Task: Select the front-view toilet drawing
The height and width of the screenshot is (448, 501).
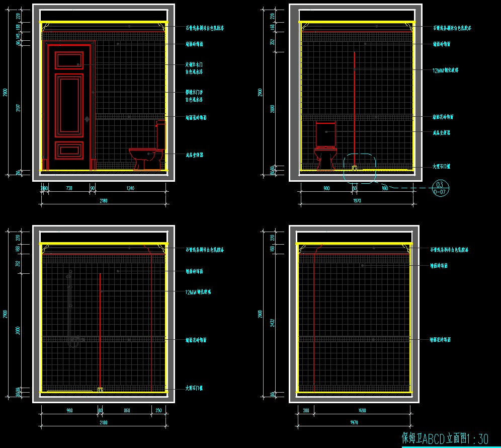Action: 325,145
